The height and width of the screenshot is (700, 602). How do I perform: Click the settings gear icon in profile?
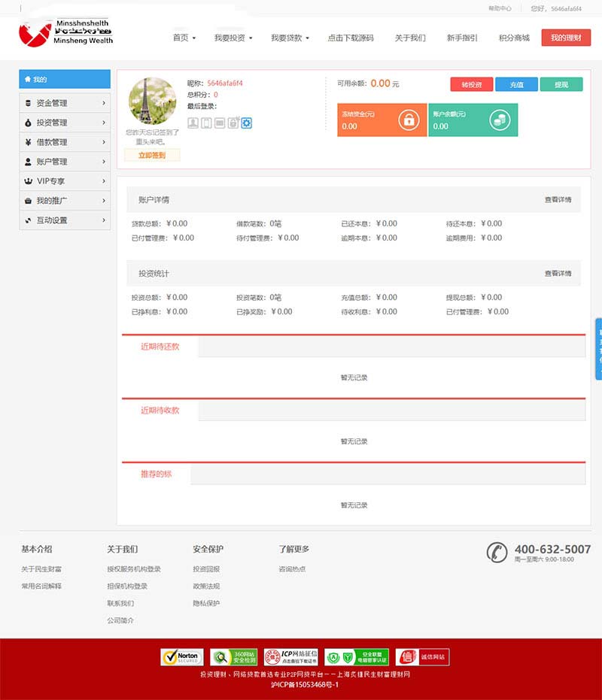coord(246,123)
